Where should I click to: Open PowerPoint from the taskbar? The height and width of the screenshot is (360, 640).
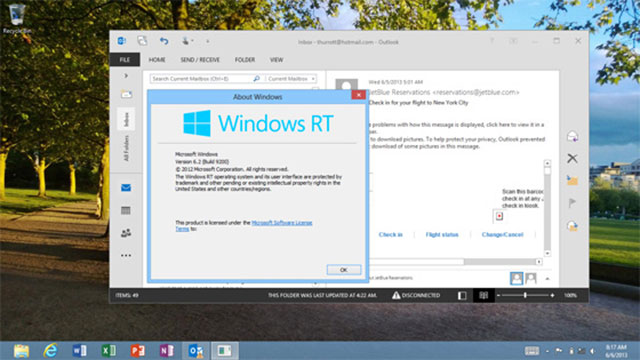tap(138, 351)
